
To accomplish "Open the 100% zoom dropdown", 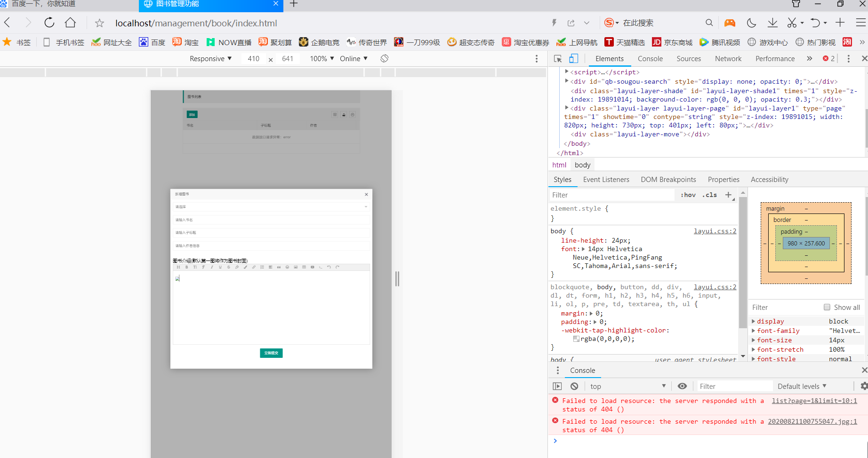I will [x=322, y=59].
